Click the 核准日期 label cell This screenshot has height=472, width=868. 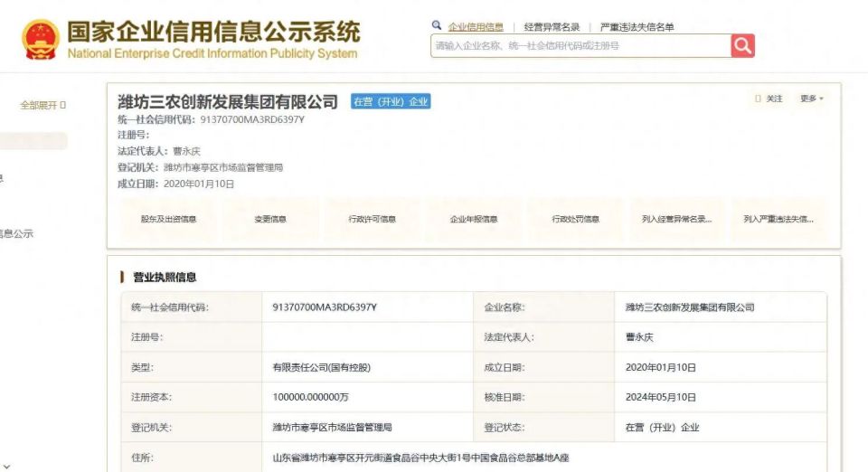point(544,397)
